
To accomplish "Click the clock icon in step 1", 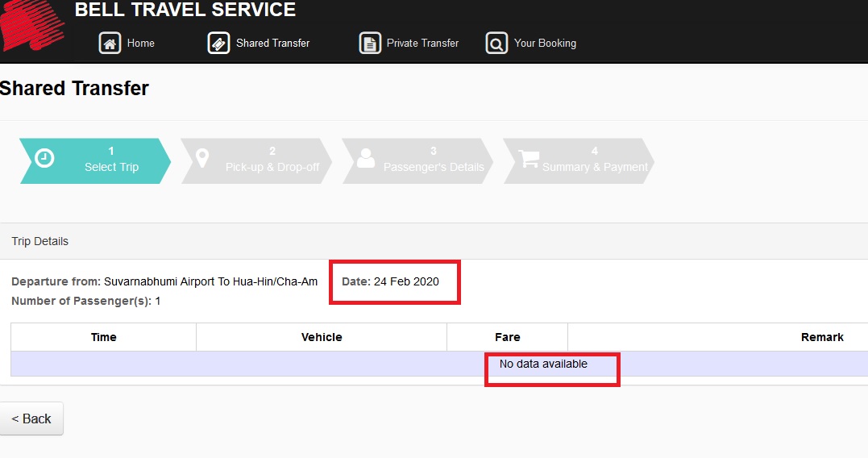I will tap(45, 158).
